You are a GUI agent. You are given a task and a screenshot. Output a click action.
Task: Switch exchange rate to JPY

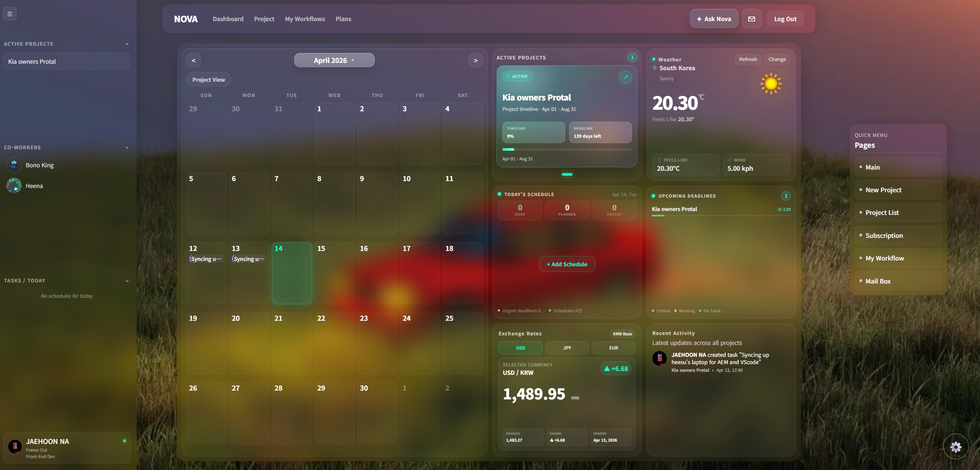(567, 348)
